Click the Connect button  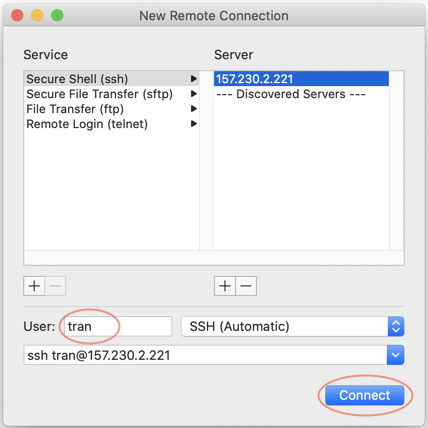365,395
